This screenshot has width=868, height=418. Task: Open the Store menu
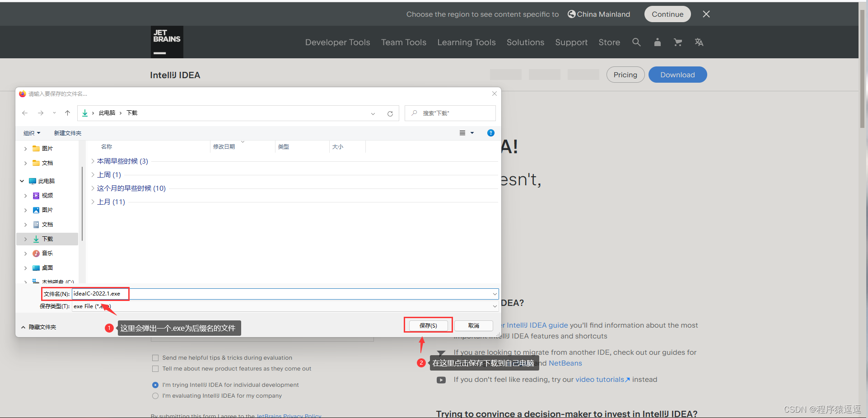(609, 42)
